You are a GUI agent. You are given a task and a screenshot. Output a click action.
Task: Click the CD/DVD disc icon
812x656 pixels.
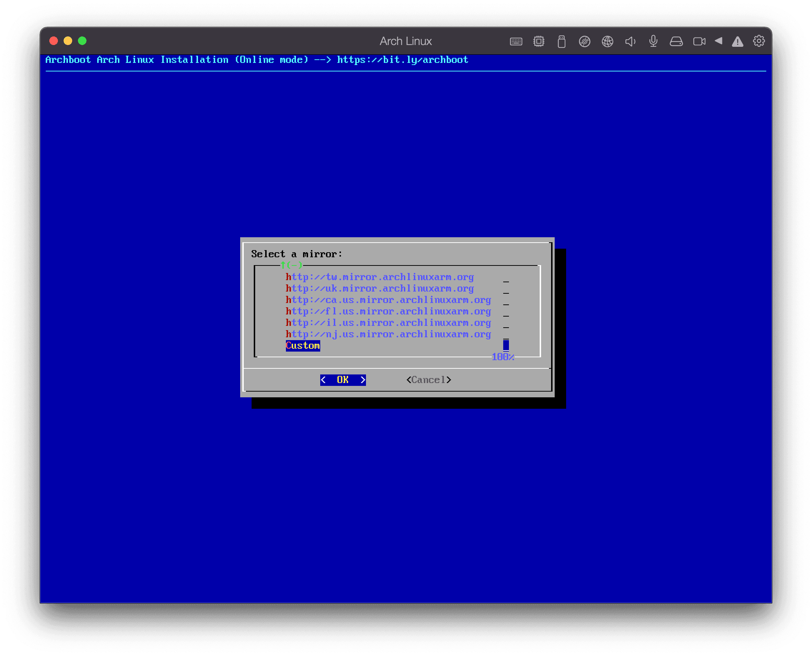pos(584,41)
